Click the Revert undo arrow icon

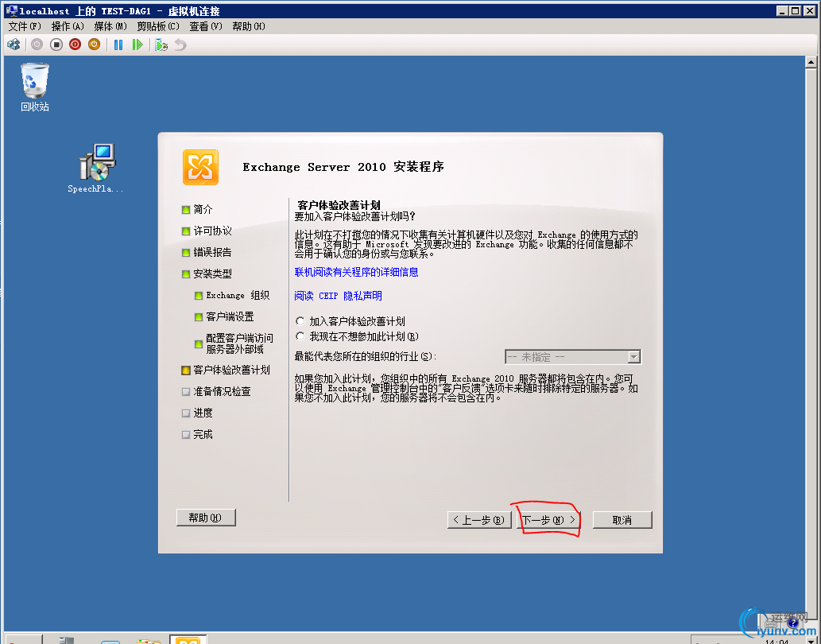pos(180,45)
